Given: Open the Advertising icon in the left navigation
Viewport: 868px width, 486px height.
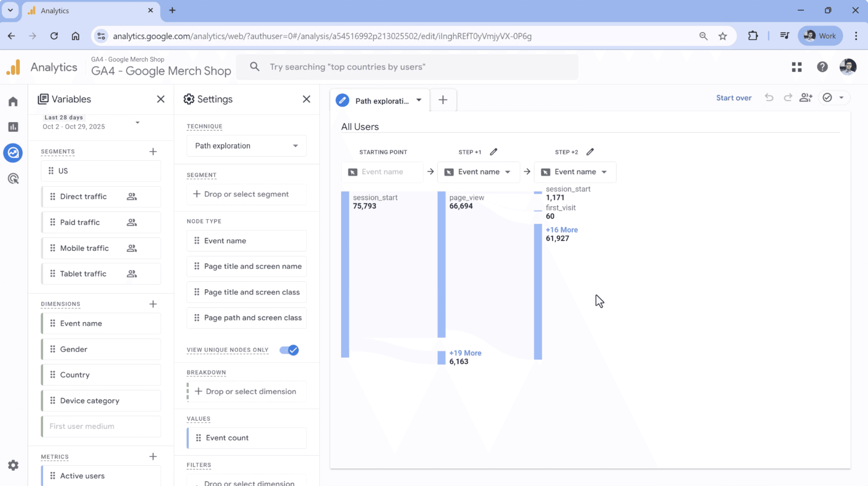Looking at the screenshot, I should [x=13, y=179].
